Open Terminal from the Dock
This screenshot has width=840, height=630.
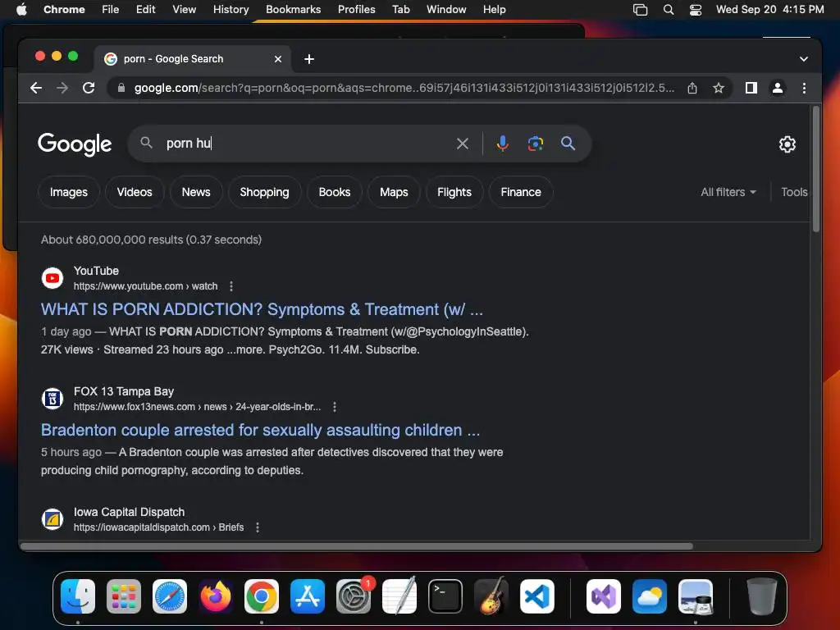click(x=445, y=596)
